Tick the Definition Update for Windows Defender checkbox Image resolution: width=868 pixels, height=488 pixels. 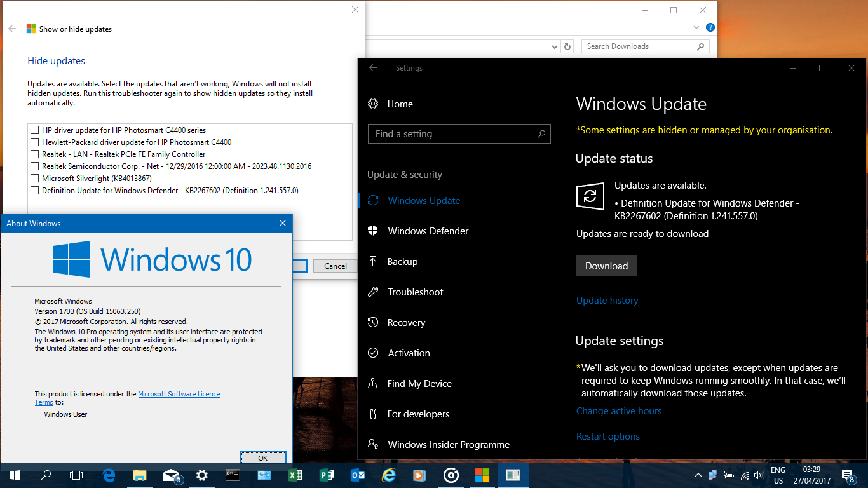pos(35,191)
